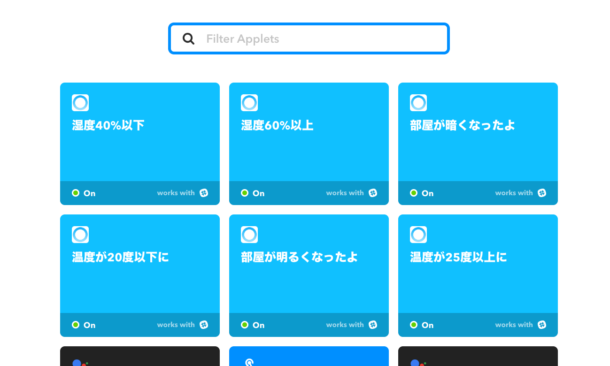Click service icon on 温度が25度以上に card
This screenshot has height=366, width=610.
[419, 235]
